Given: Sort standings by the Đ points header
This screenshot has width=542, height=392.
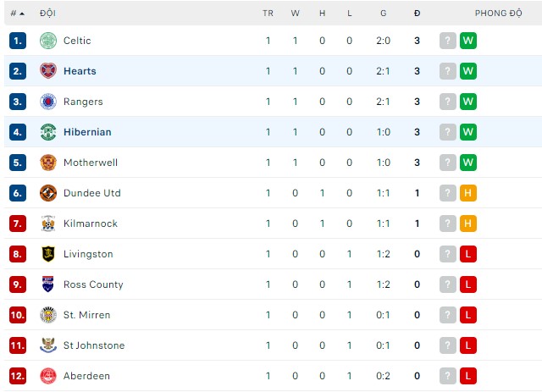Looking at the screenshot, I should 417,14.
